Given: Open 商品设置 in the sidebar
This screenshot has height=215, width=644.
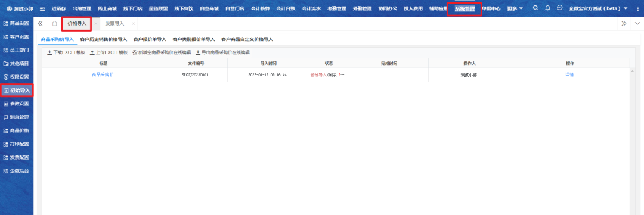Looking at the screenshot, I should click(17, 23).
